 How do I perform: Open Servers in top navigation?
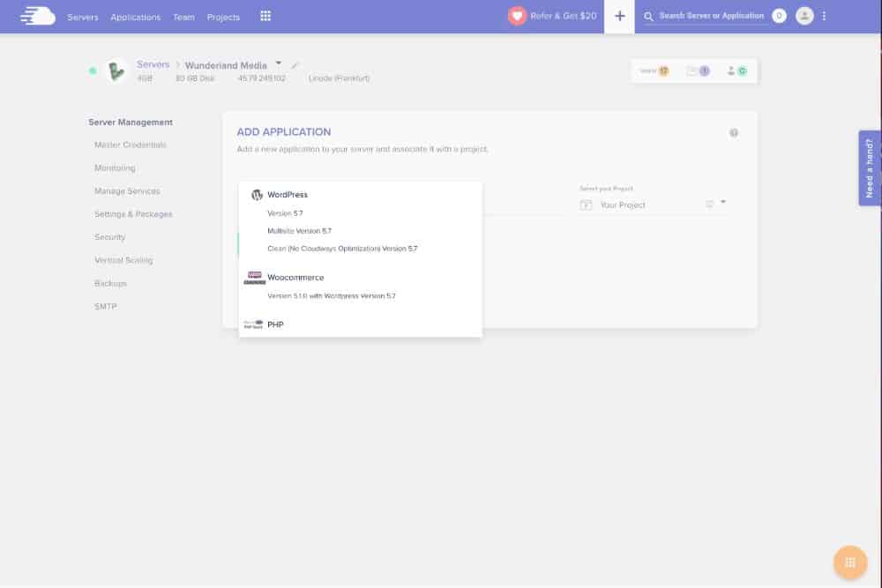[x=83, y=18]
